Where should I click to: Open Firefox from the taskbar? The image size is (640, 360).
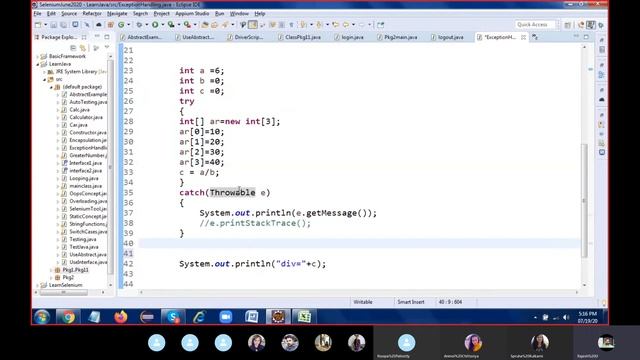pyautogui.click(x=120, y=317)
